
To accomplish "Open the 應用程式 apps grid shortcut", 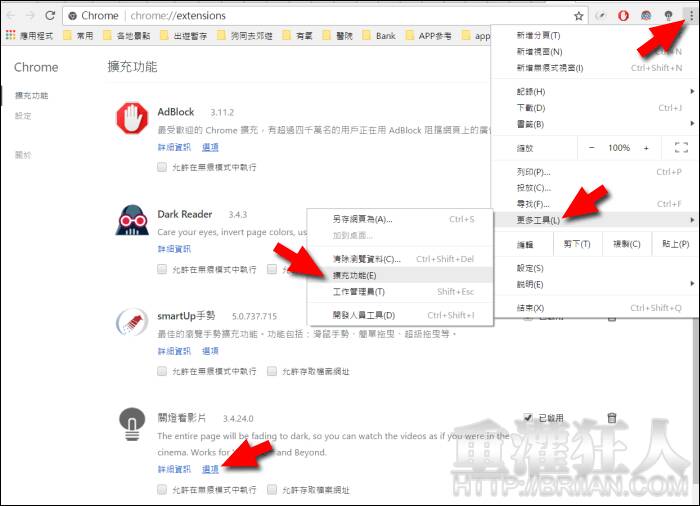I will pyautogui.click(x=29, y=35).
